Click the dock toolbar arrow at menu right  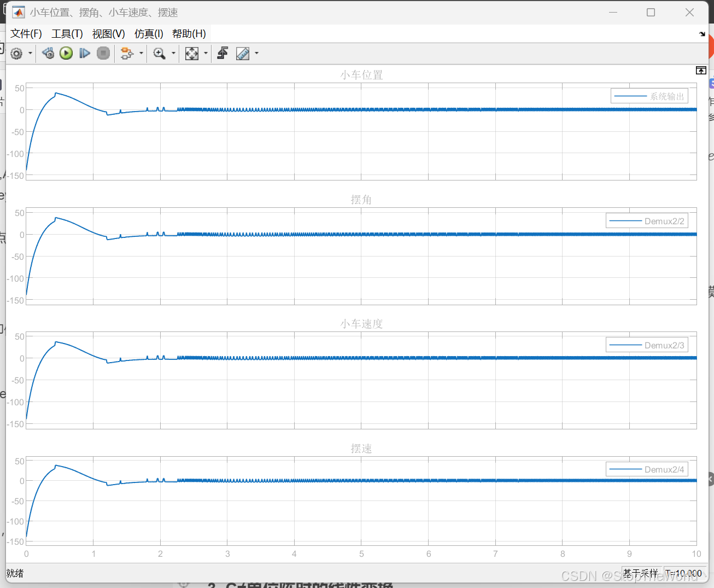coord(702,34)
